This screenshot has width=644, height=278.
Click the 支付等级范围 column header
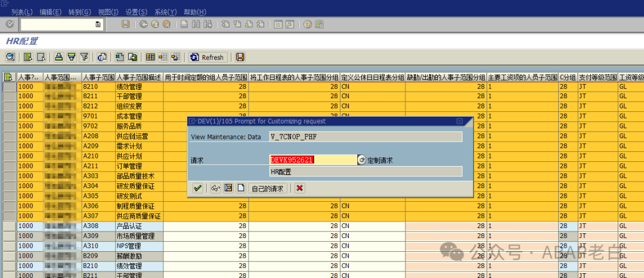(x=597, y=77)
